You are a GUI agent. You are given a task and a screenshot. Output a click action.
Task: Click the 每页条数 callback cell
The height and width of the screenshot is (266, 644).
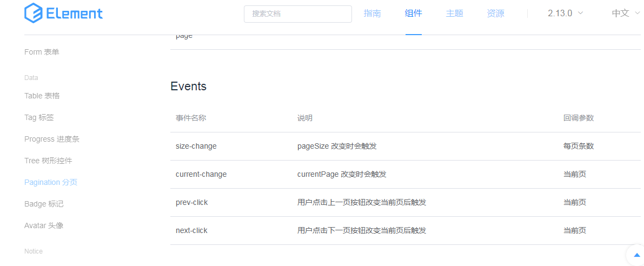click(579, 146)
